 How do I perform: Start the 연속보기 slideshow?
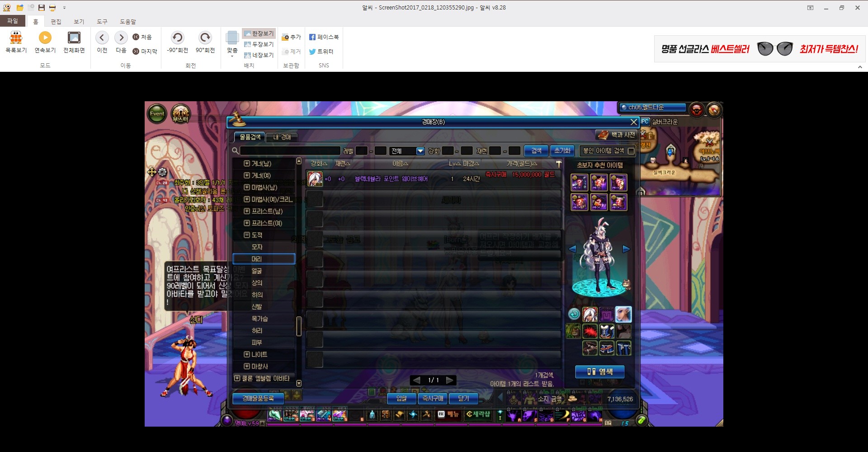point(45,42)
